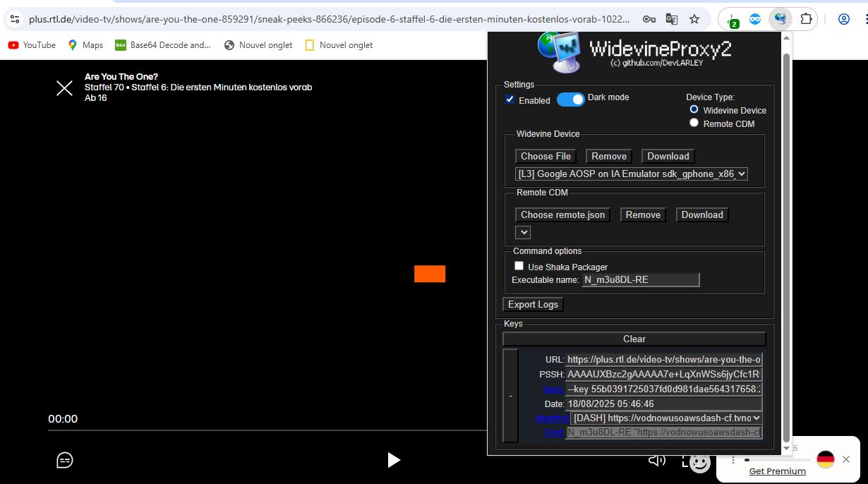Click the Keys link label
This screenshot has height=484, width=868.
(553, 389)
